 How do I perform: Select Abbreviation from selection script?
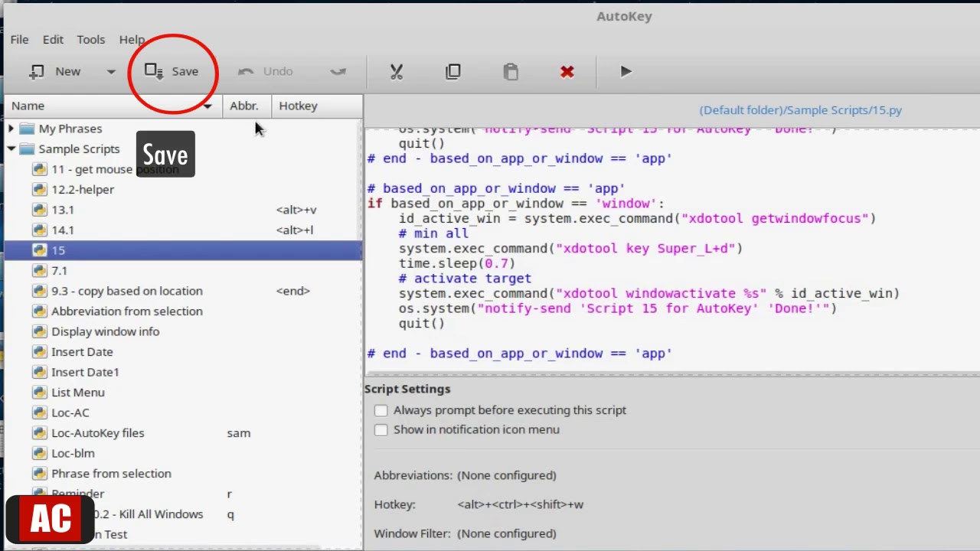pyautogui.click(x=127, y=311)
